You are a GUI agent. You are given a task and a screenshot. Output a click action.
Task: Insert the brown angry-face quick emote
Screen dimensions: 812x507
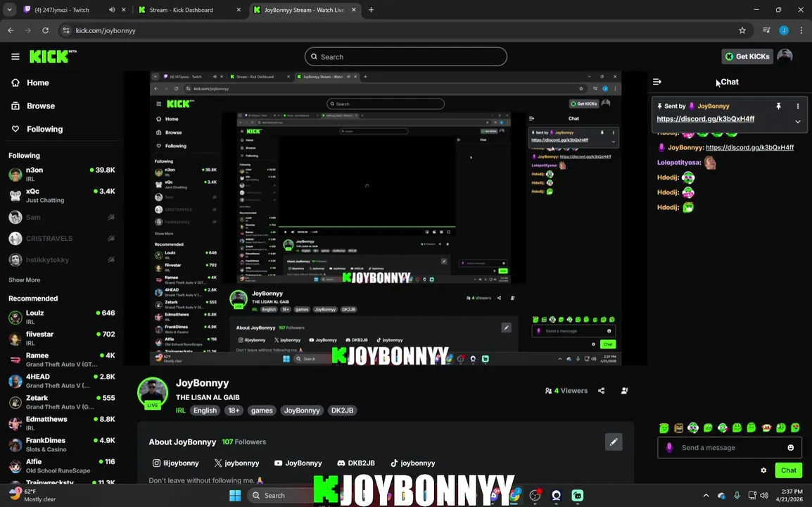(x=678, y=427)
